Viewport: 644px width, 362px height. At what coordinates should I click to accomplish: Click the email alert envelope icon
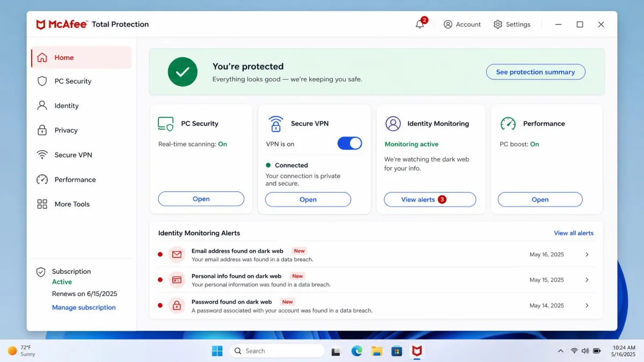177,254
